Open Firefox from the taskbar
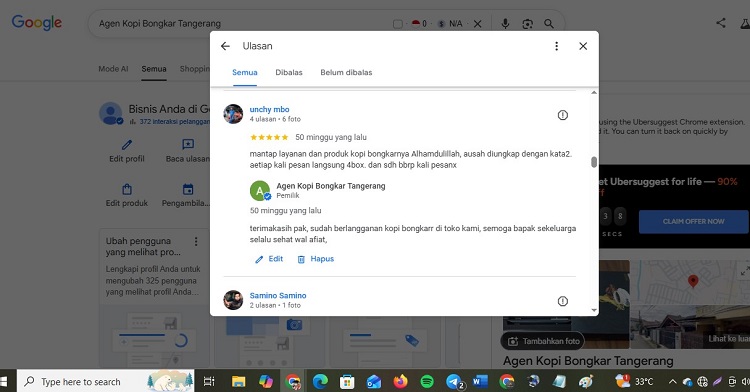Screen dimensions: 750x392 400,381
